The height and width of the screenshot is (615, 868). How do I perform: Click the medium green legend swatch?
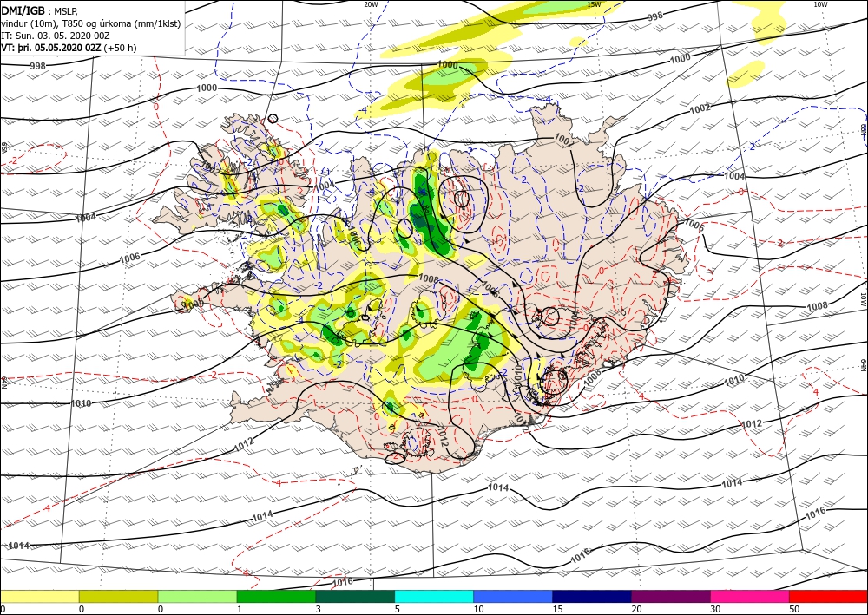276,596
